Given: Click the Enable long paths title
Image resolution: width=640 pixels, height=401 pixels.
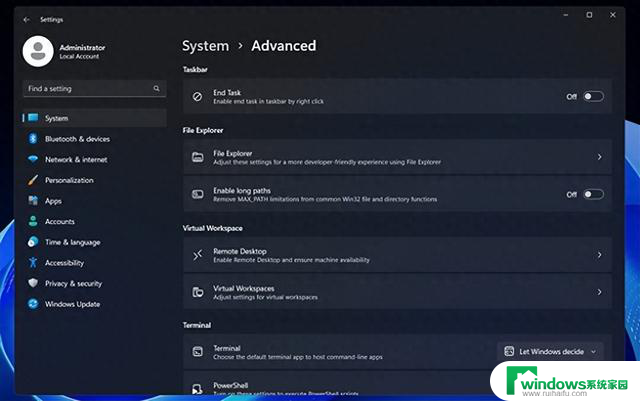Looking at the screenshot, I should click(242, 191).
